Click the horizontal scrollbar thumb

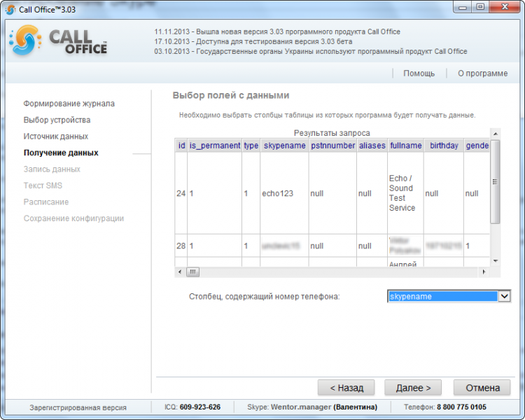click(192, 272)
